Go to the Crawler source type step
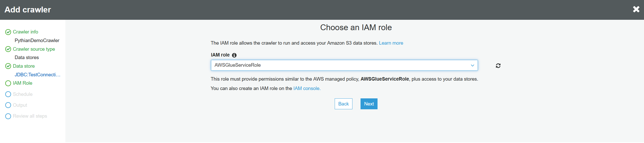This screenshot has width=644, height=143. pos(34,49)
